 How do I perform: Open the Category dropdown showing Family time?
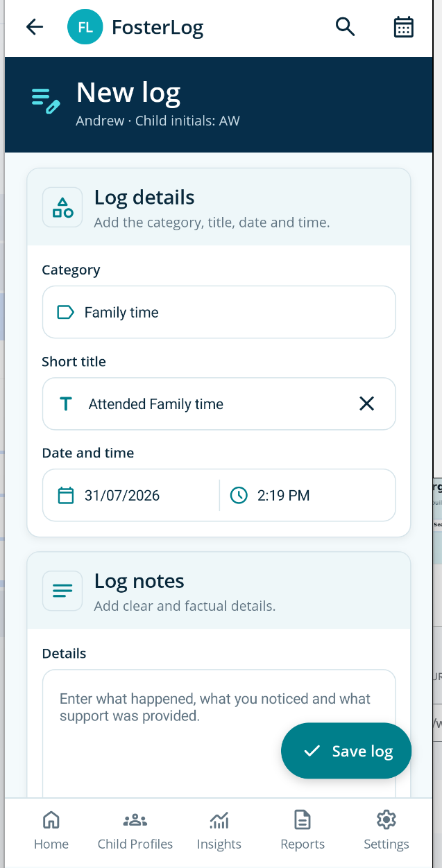[219, 312]
